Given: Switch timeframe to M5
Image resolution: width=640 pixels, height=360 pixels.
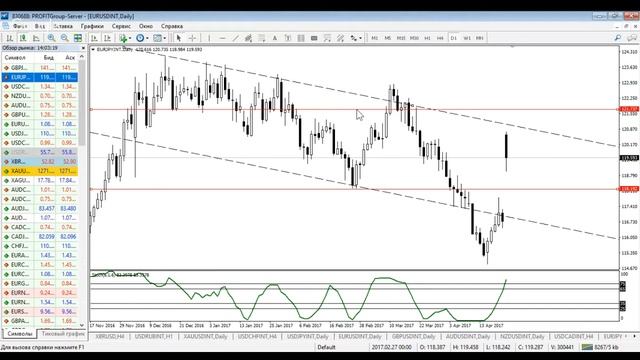Looking at the screenshot, I should 388,38.
